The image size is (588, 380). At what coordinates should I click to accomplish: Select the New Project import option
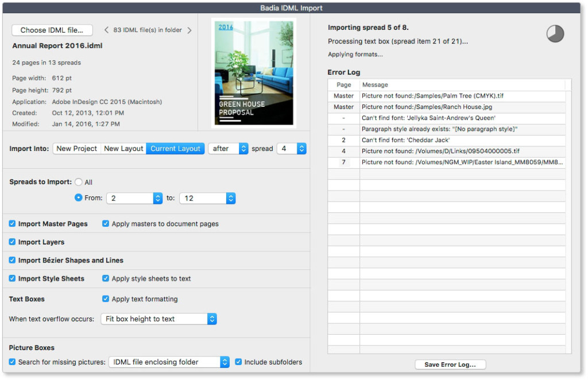coord(76,148)
